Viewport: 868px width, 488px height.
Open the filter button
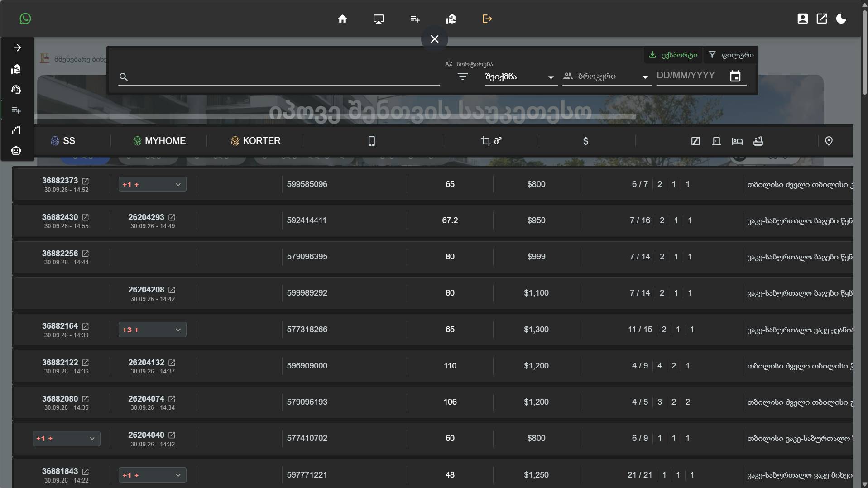(731, 55)
